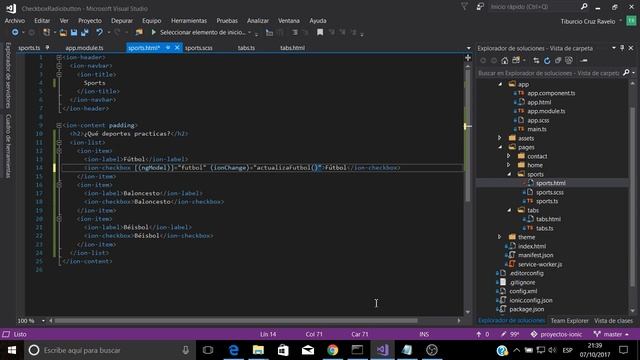This screenshot has height=360, width=640.
Task: Open the Herramientas menu
Action: [x=189, y=20]
